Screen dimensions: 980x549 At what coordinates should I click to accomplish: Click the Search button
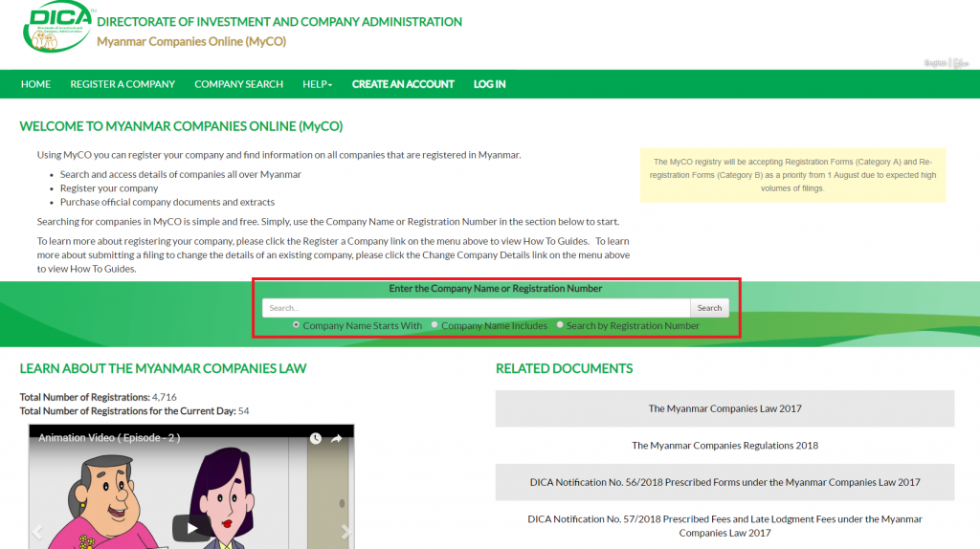(709, 308)
